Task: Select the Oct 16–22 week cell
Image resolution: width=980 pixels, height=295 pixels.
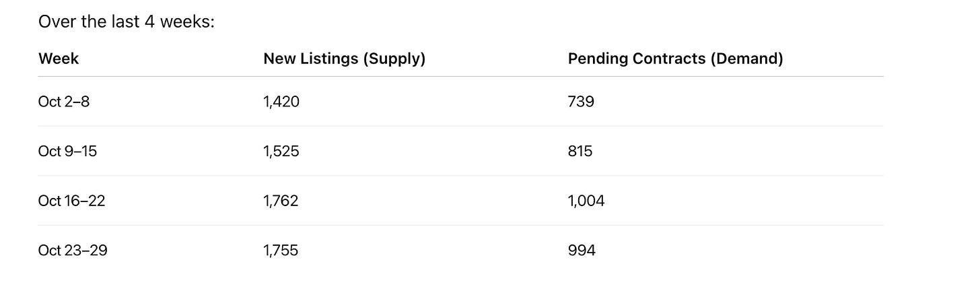Action: (x=71, y=201)
